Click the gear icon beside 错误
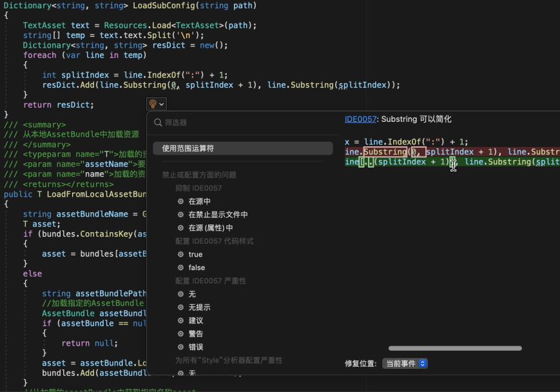The height and width of the screenshot is (392, 560). coord(180,347)
